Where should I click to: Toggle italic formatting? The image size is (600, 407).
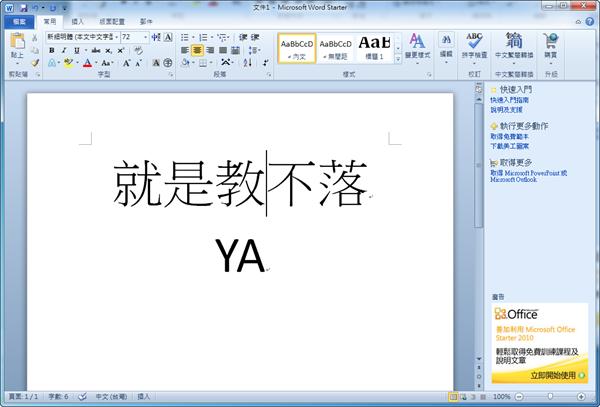point(63,50)
